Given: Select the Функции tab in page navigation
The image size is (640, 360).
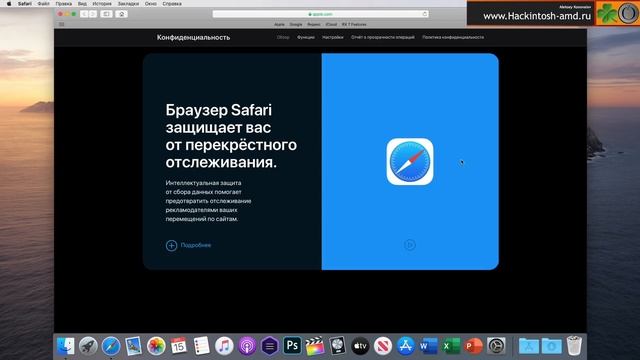Looking at the screenshot, I should [x=306, y=37].
